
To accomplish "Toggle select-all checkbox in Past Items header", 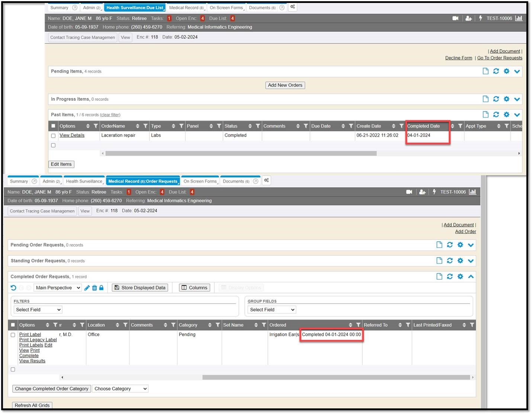I will pyautogui.click(x=53, y=126).
